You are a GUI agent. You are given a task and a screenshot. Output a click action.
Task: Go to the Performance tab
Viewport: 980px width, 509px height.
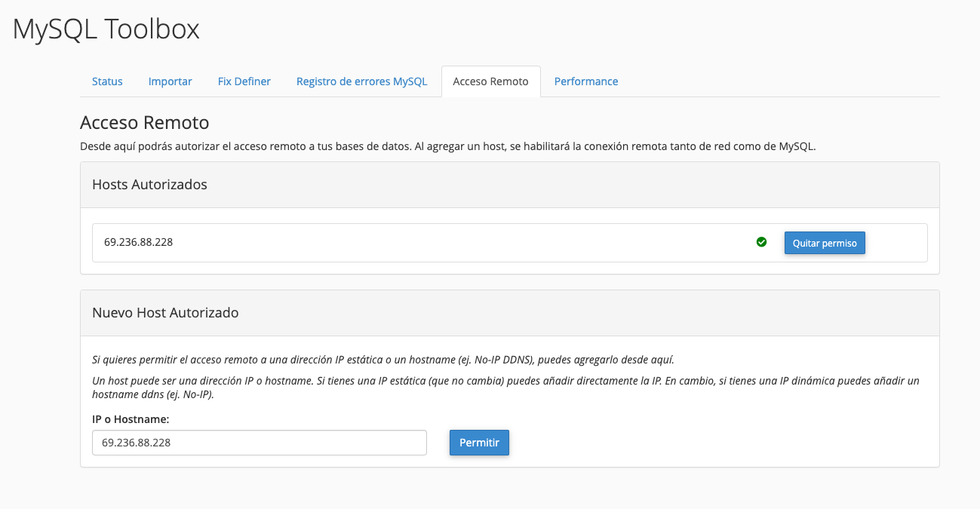point(586,81)
